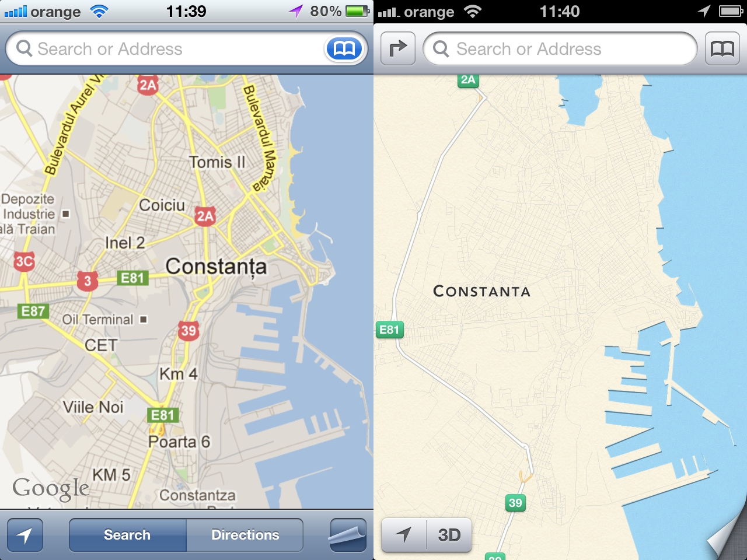Screen dimensions: 747x560
Task: Select the Directions segment tab
Action: point(245,535)
